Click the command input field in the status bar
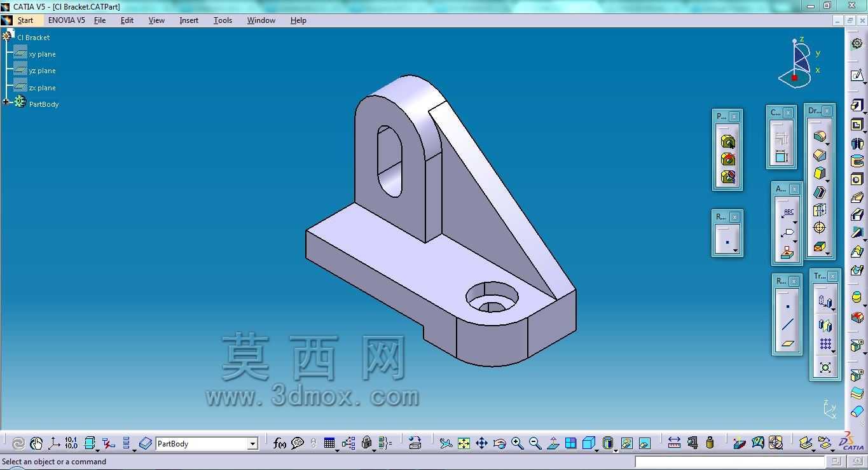Viewport: 868px width, 470px height. click(730, 462)
